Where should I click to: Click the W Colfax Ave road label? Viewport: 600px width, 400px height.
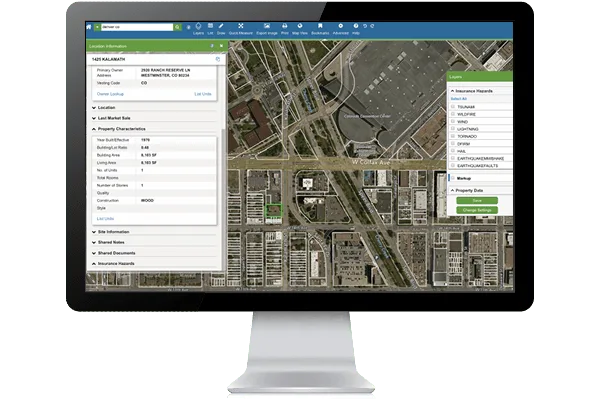click(371, 162)
